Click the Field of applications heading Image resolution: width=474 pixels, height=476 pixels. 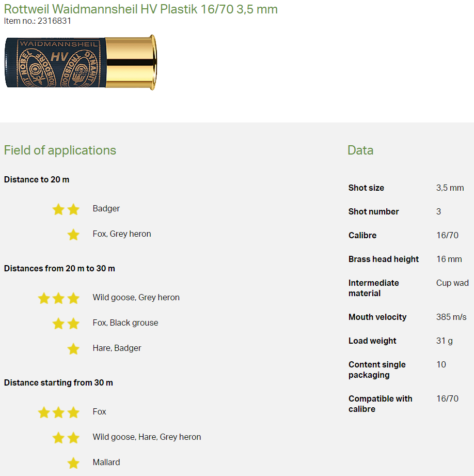[x=60, y=150]
